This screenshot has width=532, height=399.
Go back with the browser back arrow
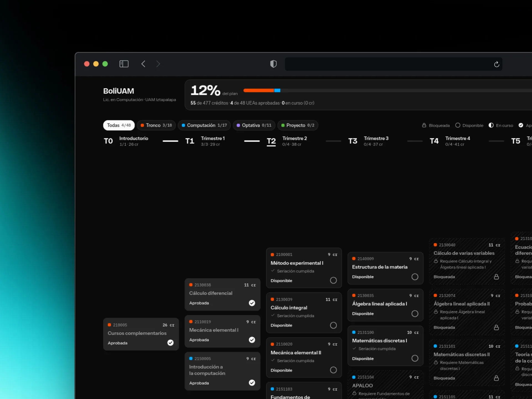143,64
